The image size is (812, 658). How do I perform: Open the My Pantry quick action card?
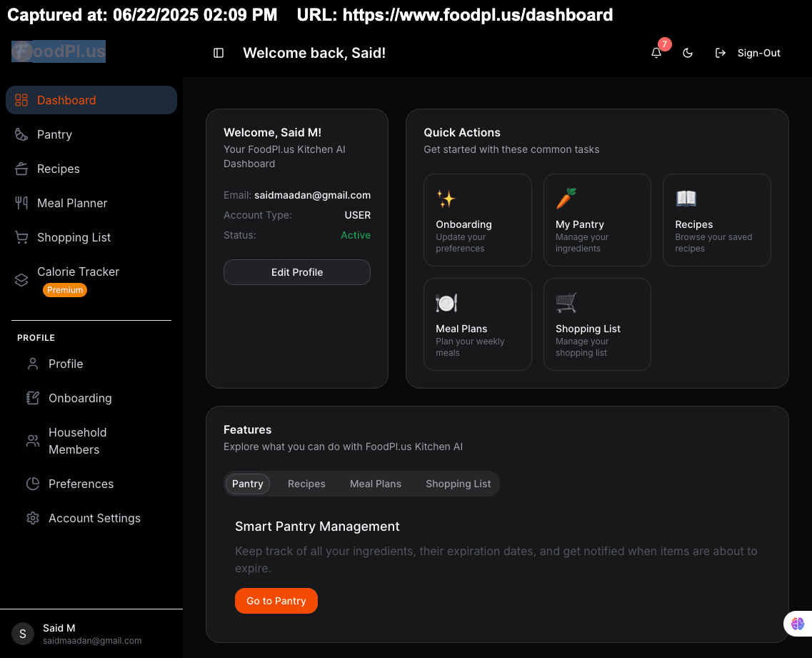pyautogui.click(x=597, y=220)
